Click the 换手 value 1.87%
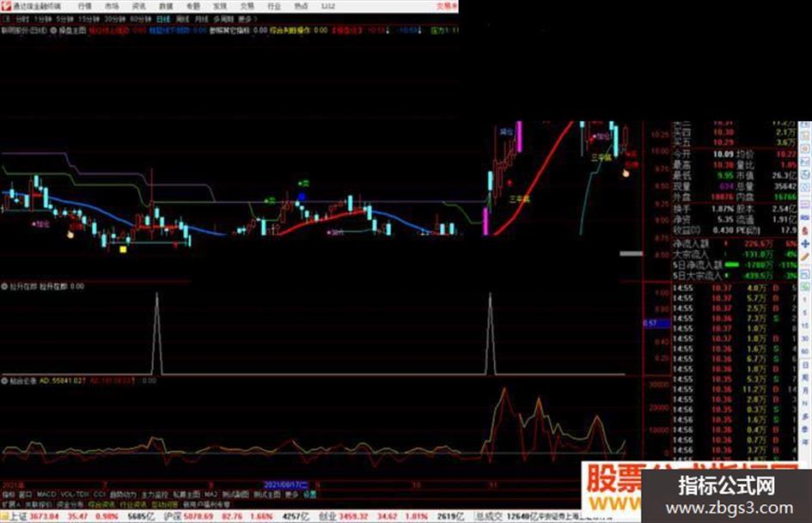Viewport: 812px width, 523px height. click(723, 209)
